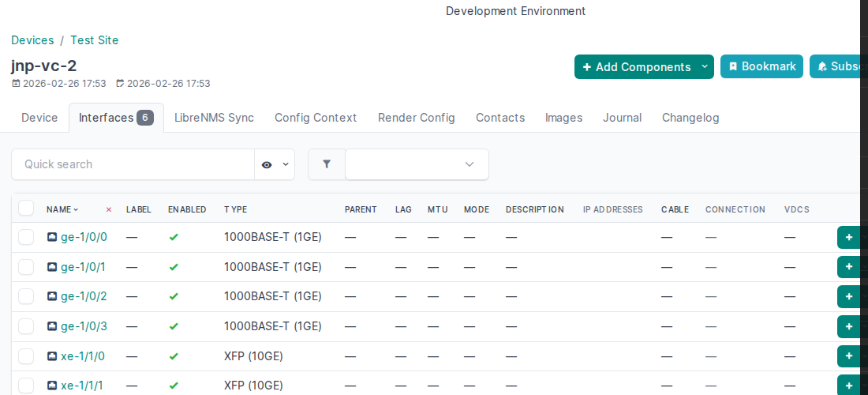Select the checkbox for xe-1/1/0 row

click(x=26, y=356)
